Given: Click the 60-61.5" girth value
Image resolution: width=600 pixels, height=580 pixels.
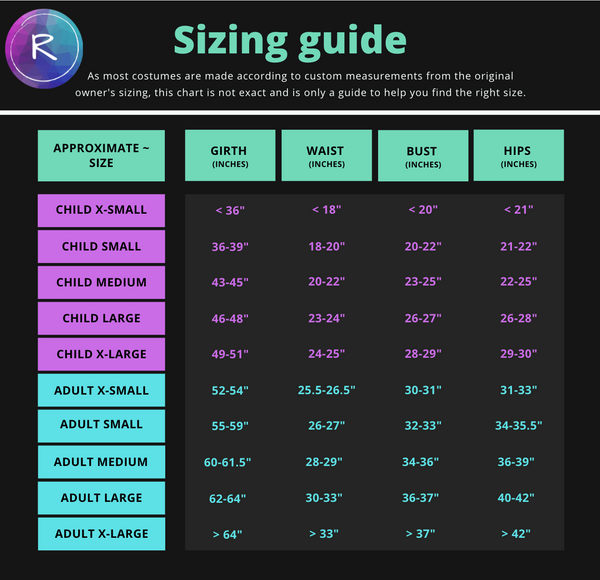Looking at the screenshot, I should [x=228, y=462].
